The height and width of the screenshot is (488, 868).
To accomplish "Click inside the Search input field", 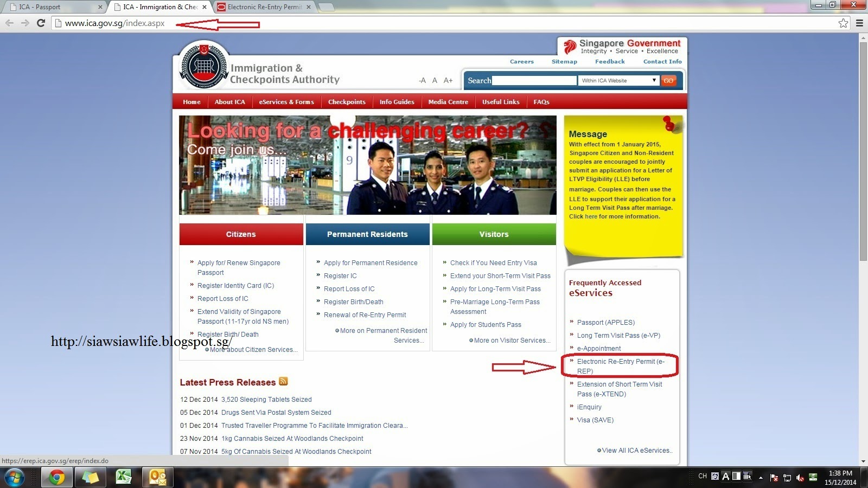I will tap(534, 80).
